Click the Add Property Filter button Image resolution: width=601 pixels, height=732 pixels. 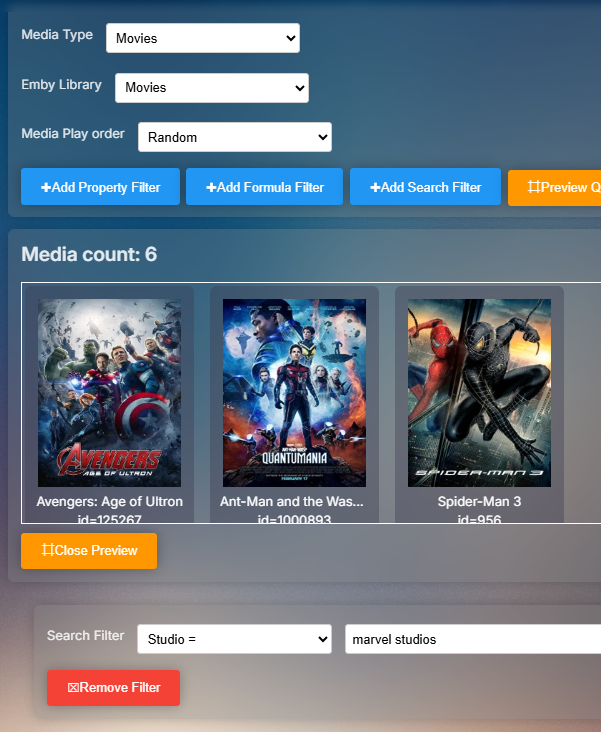[100, 187]
